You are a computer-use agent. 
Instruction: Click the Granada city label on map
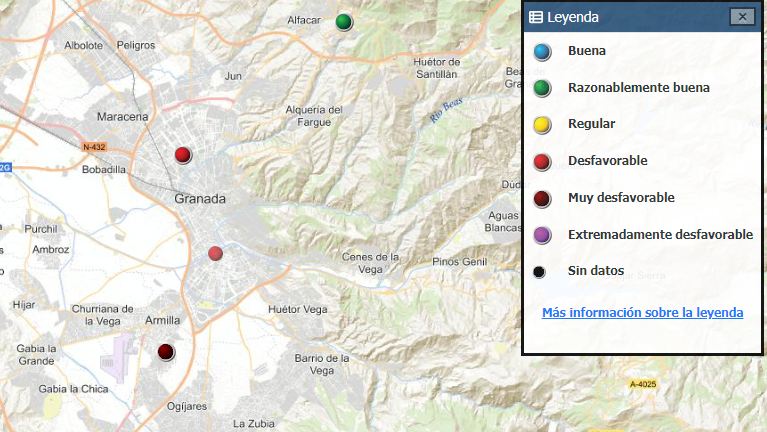pos(200,198)
